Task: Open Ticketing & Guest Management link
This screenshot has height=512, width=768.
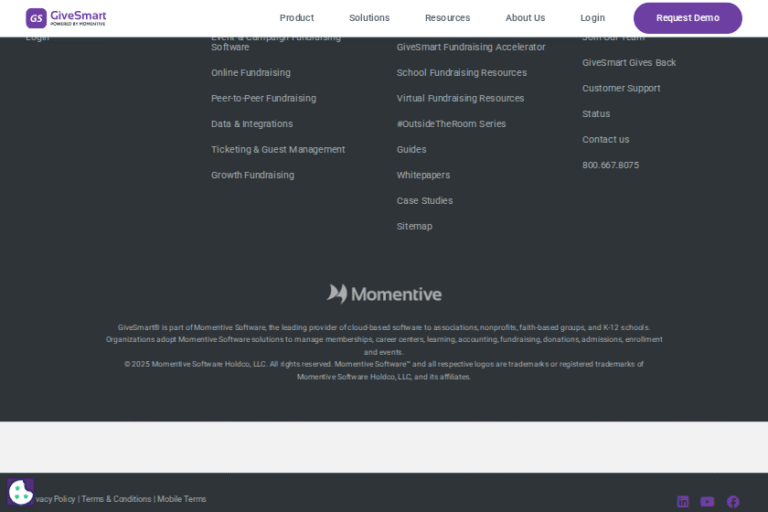Action: (278, 150)
